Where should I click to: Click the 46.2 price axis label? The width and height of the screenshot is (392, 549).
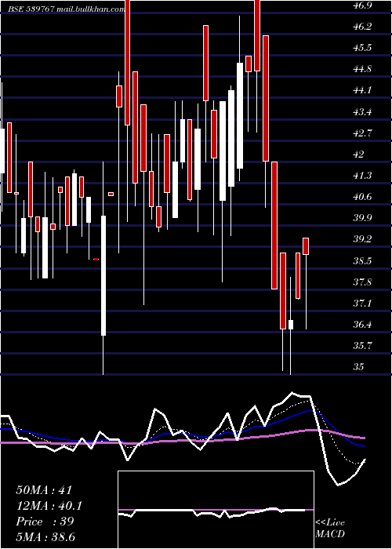tap(362, 27)
